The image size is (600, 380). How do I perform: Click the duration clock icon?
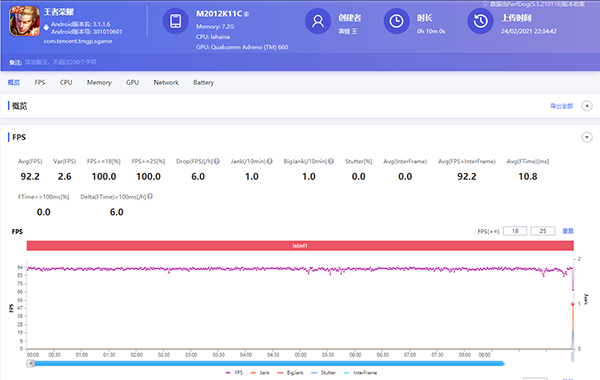coord(396,21)
